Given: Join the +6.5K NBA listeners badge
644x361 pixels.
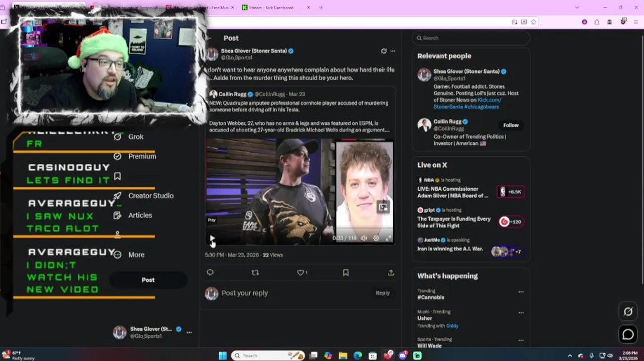Looking at the screenshot, I should click(x=511, y=192).
